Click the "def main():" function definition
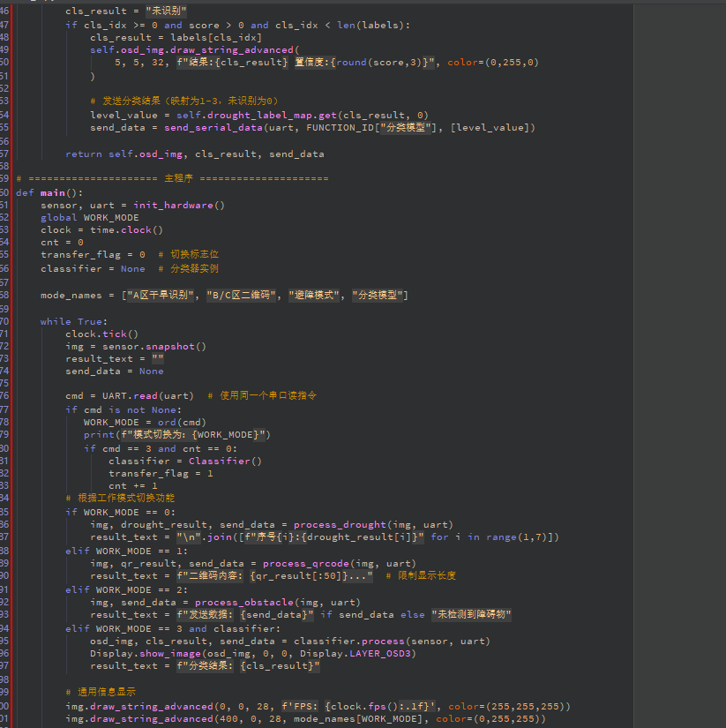Screen dimensions: 726x728 click(x=49, y=192)
